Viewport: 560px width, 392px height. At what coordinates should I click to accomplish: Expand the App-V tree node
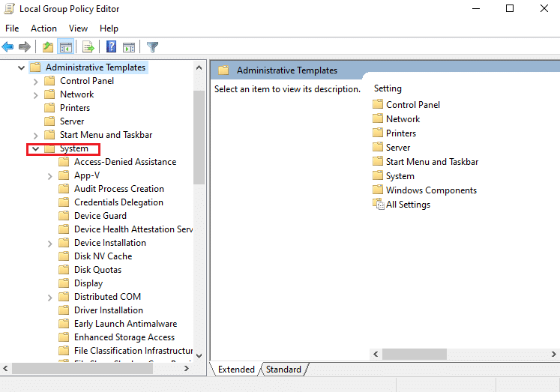[x=49, y=176]
